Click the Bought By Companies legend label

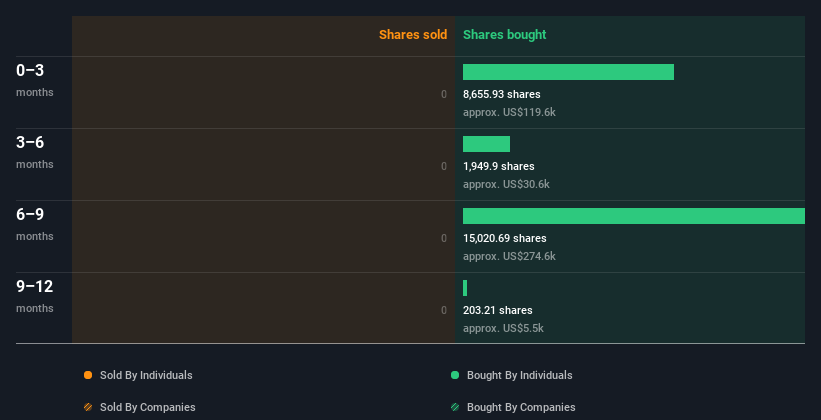(521, 407)
